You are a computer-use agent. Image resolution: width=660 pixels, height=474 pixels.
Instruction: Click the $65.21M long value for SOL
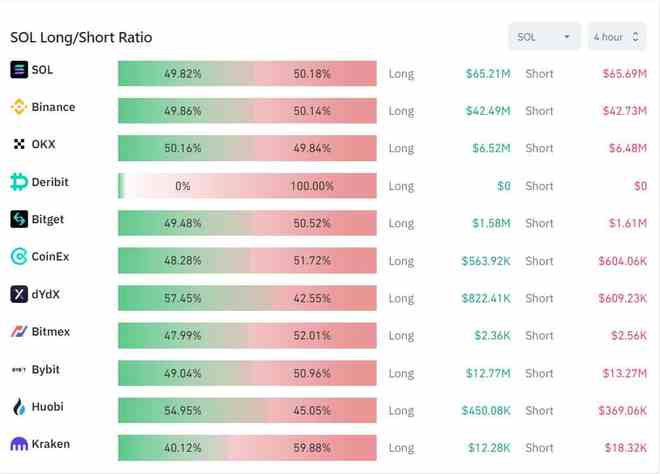tap(488, 74)
